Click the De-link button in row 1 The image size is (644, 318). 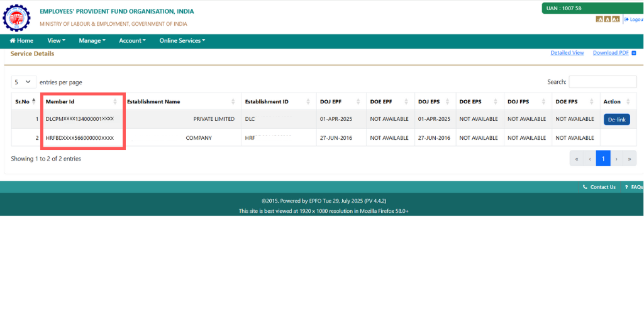pos(616,120)
